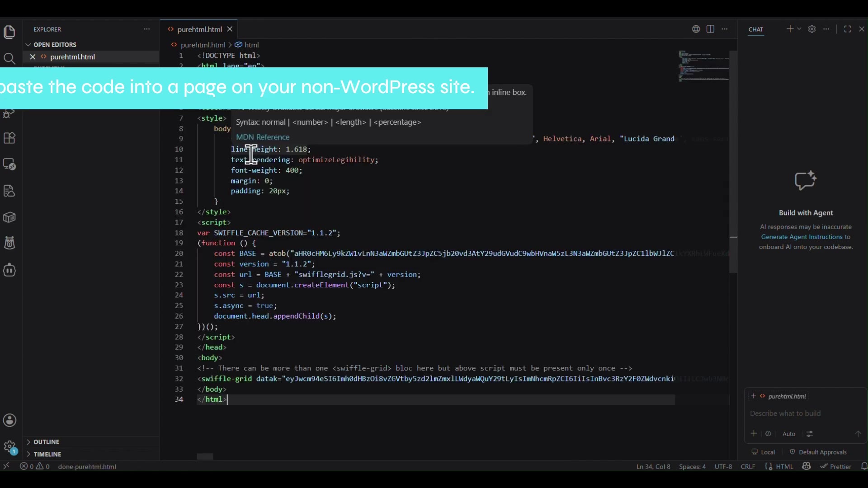Click the editor vertical scrollbar thumb

pos(733,162)
